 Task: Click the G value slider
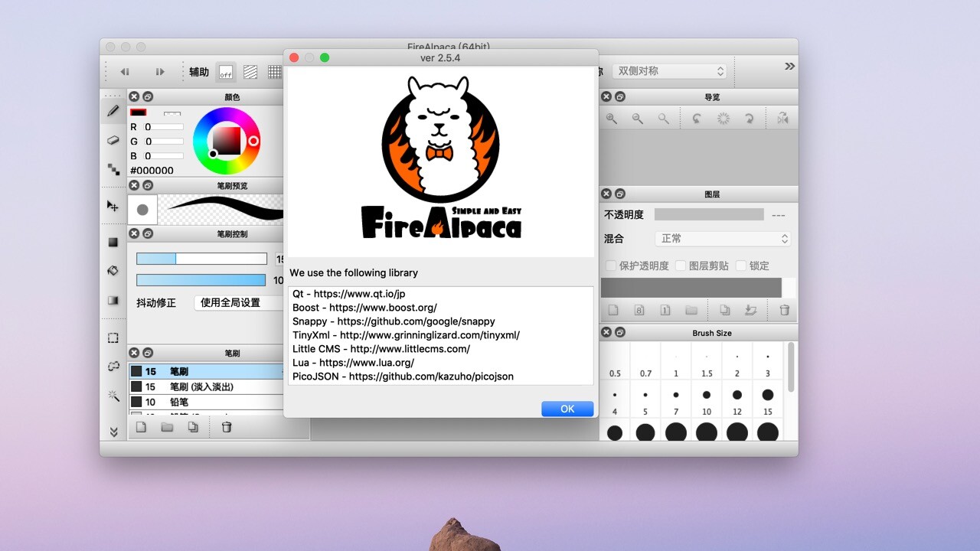tap(165, 142)
